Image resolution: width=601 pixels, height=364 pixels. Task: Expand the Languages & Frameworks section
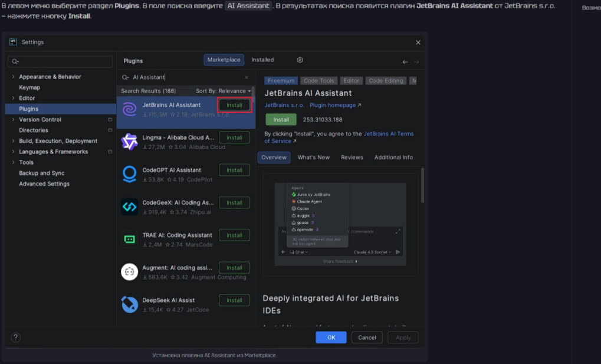coord(14,152)
